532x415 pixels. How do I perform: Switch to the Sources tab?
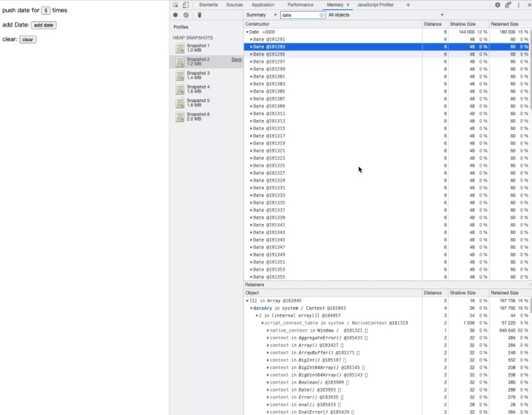[235, 5]
